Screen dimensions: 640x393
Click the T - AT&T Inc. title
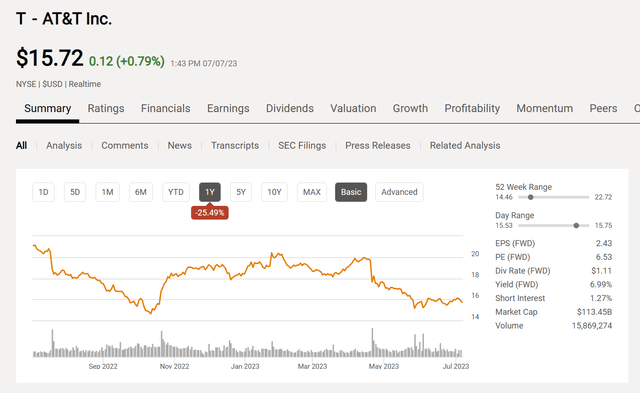pyautogui.click(x=64, y=19)
